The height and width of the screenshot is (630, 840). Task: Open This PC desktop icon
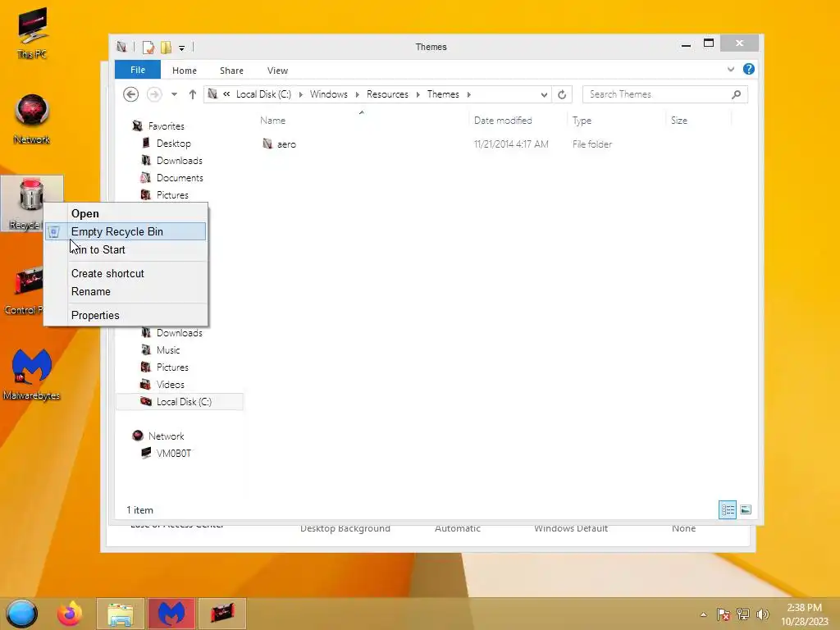tap(32, 33)
